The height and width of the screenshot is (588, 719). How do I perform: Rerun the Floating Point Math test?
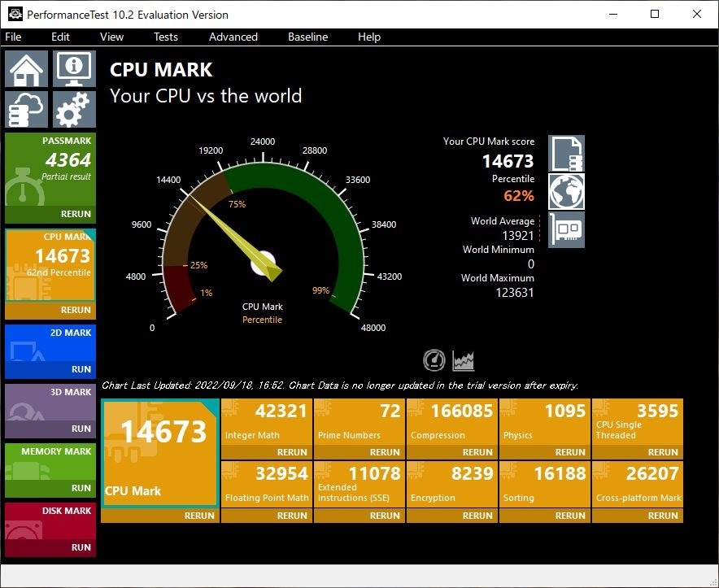click(267, 516)
